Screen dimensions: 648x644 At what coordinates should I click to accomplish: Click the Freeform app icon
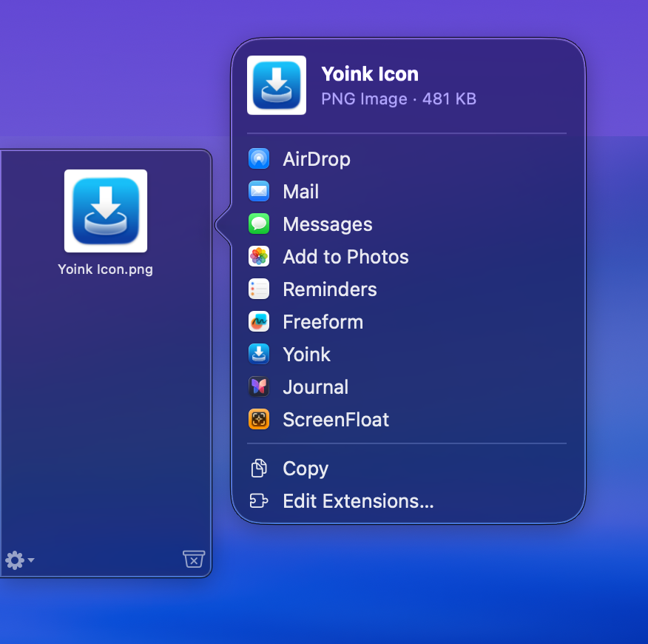[259, 322]
